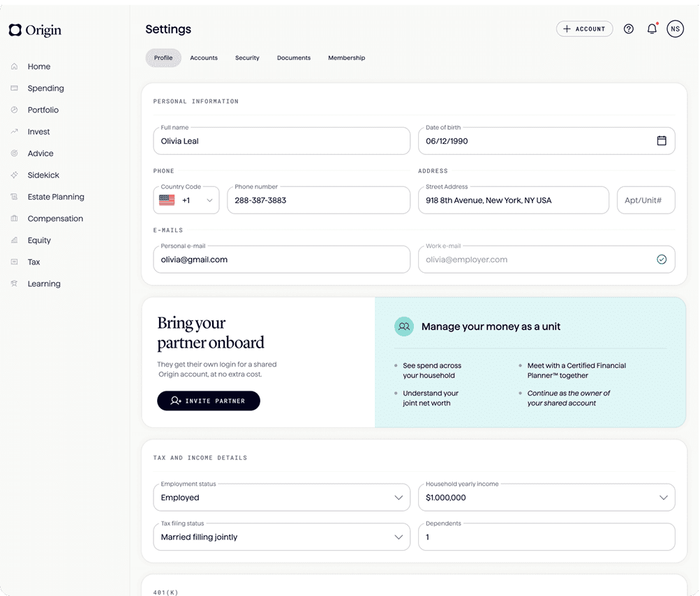Click the Compensation sidebar icon

[x=14, y=218]
